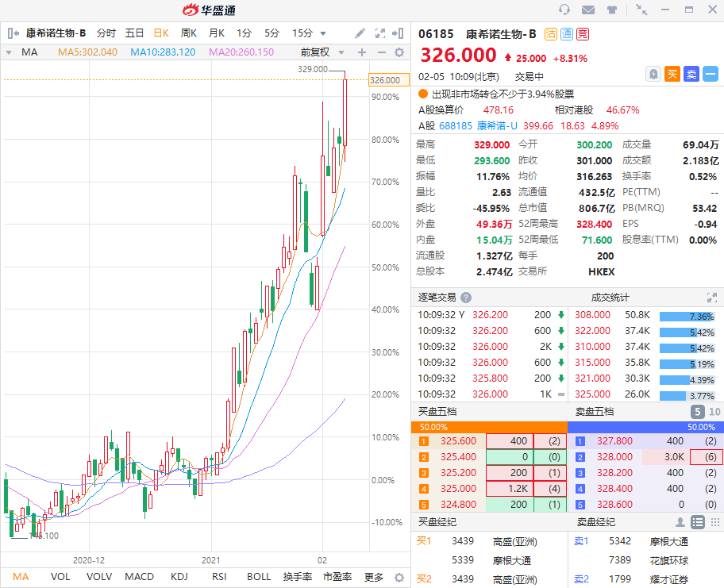Viewport: 724px width, 588px height.
Task: Select 日K daily candlestick tab
Action: coord(161,33)
